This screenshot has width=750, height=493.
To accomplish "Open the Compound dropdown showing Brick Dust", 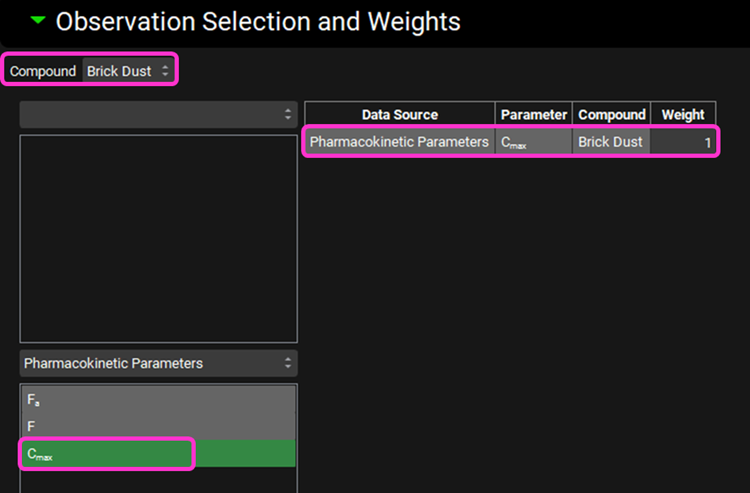I will (x=129, y=71).
